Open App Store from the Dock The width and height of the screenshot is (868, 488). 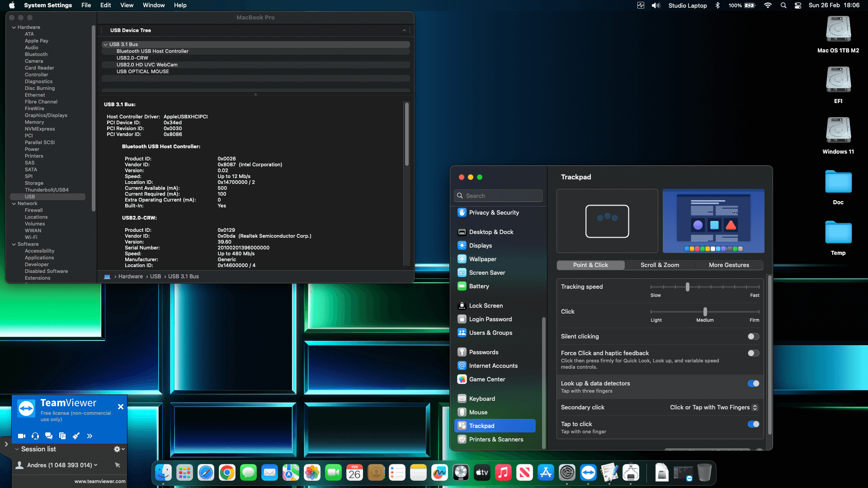(x=546, y=473)
